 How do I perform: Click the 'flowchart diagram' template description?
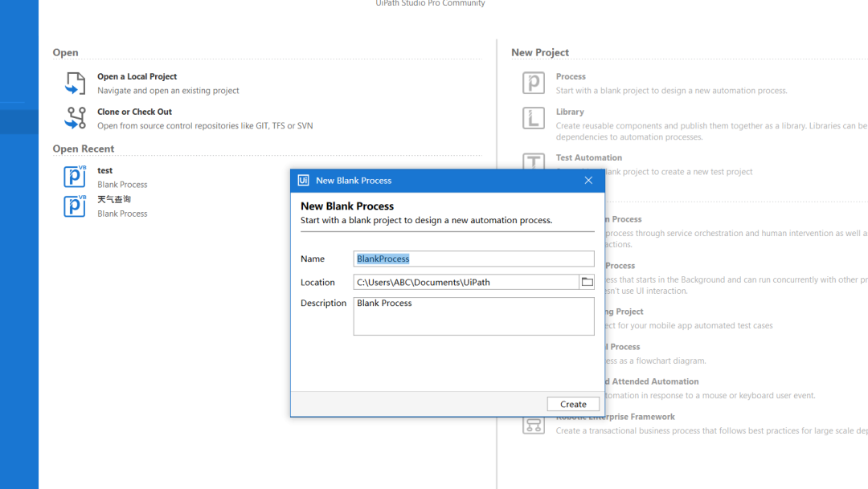click(656, 361)
